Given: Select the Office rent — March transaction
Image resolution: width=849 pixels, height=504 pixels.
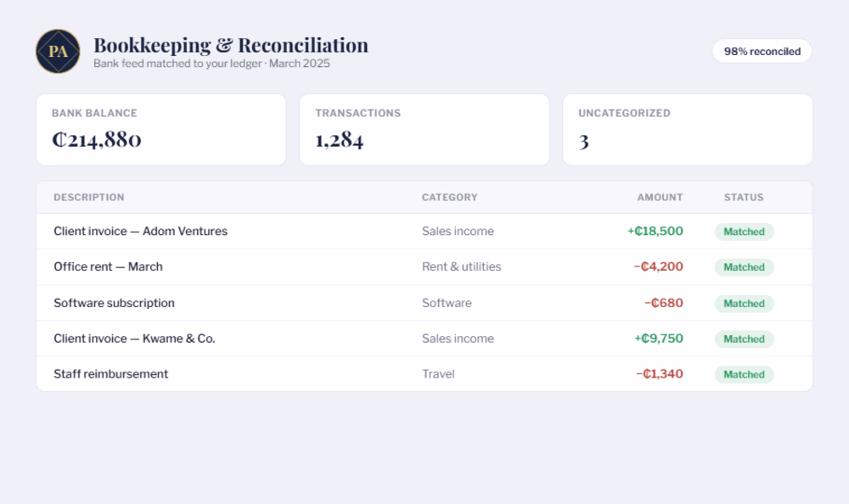Looking at the screenshot, I should (424, 267).
